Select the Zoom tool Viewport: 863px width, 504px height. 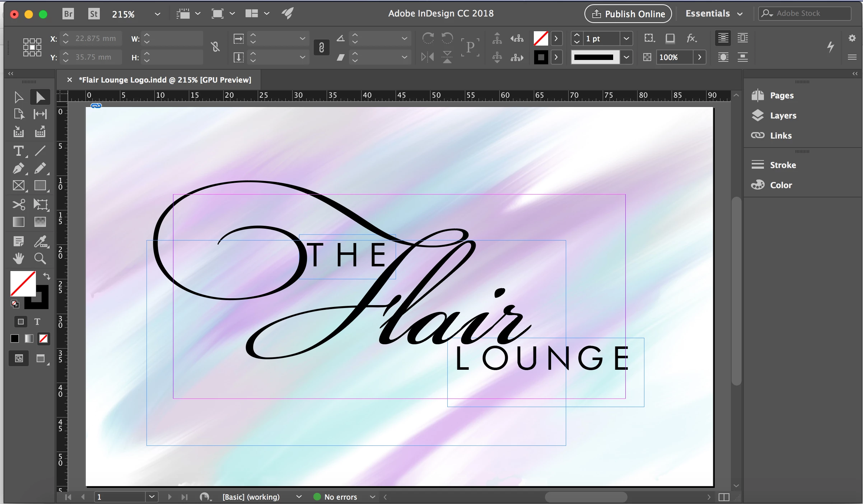(x=40, y=258)
